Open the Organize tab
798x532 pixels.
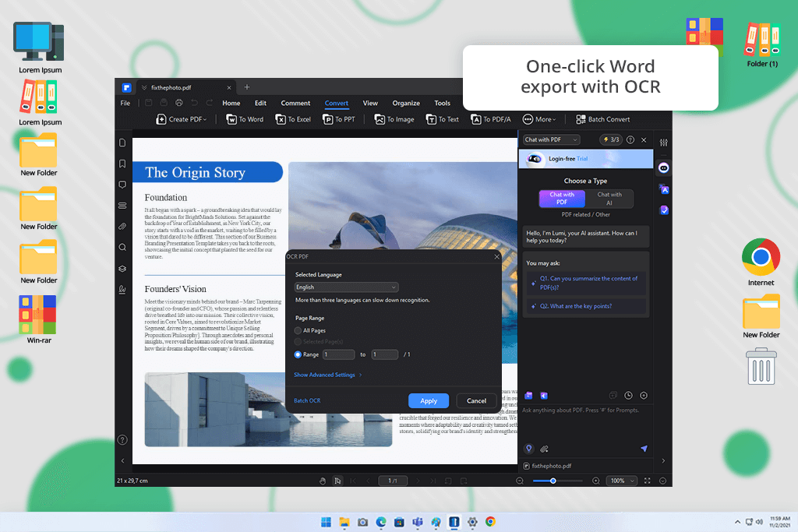tap(405, 104)
